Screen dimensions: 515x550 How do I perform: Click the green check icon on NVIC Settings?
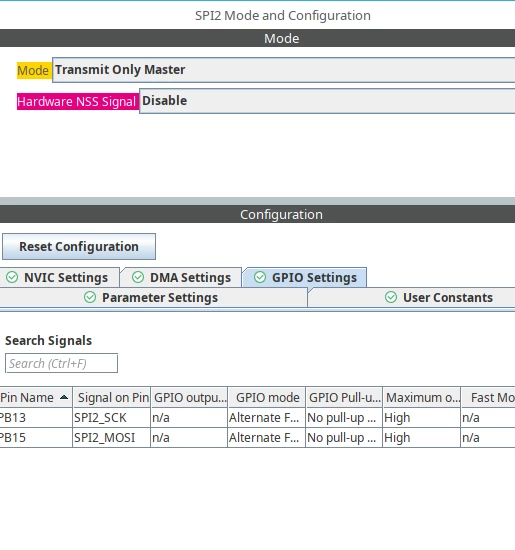point(12,277)
